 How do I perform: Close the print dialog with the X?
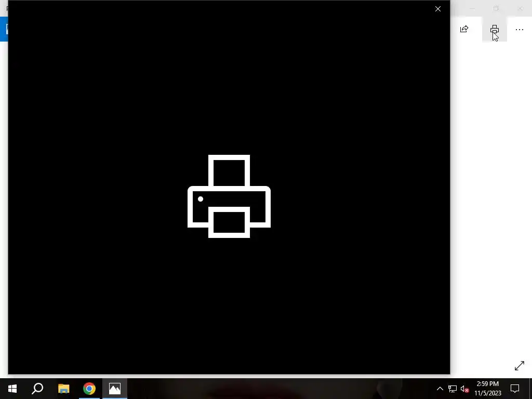437,9
